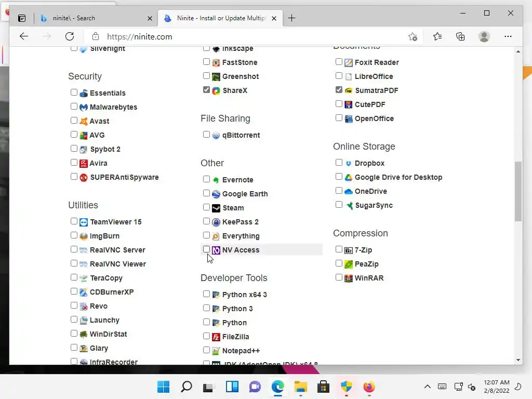Check the 7-Zip checkbox
Viewport: 532px width, 399px height.
coord(339,249)
